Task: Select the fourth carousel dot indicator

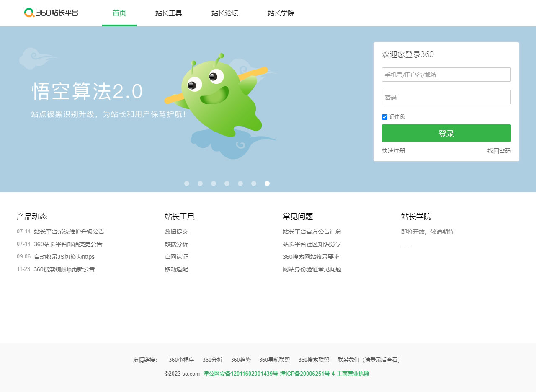Action: (x=227, y=183)
